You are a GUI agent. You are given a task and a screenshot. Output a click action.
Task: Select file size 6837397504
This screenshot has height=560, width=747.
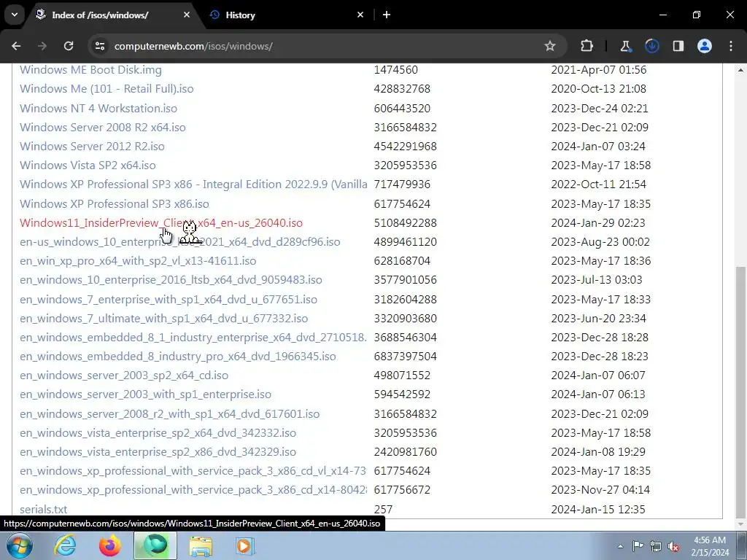405,357
